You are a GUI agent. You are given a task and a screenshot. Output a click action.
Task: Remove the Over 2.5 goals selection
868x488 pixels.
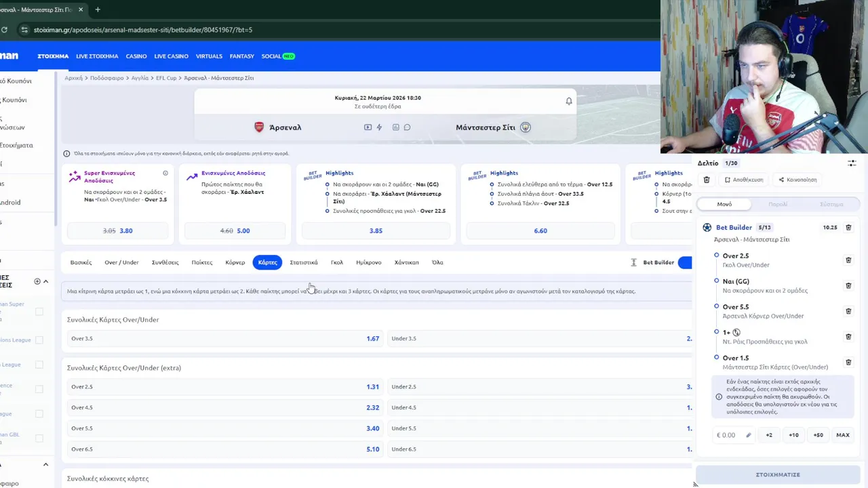(x=848, y=260)
